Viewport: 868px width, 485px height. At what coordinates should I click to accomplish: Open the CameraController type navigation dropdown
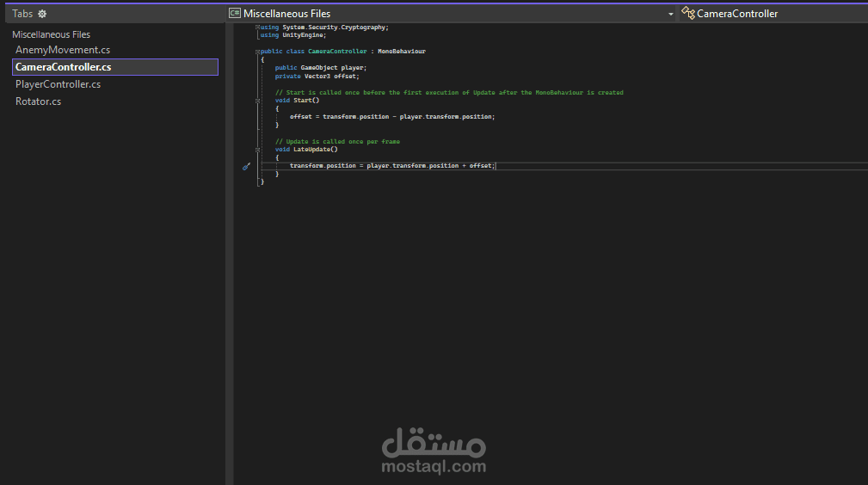(x=773, y=13)
